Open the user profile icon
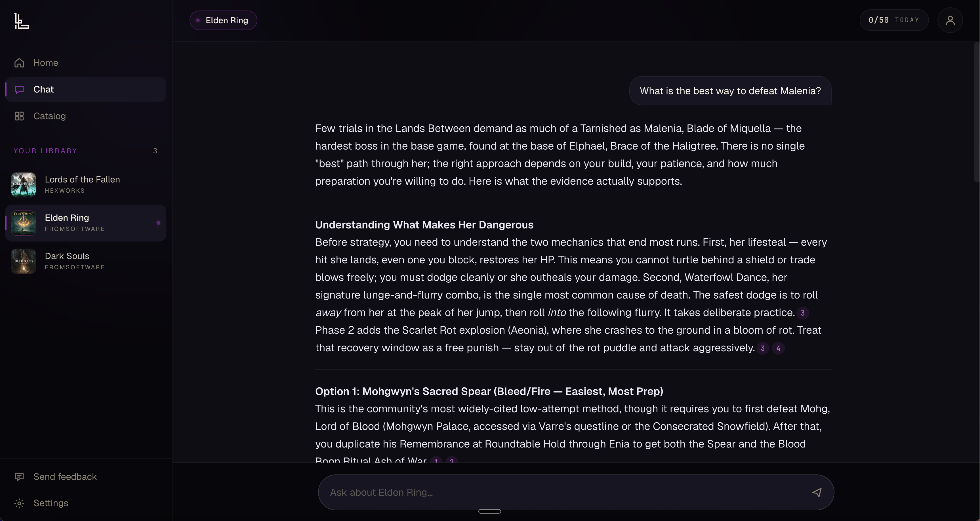Image resolution: width=980 pixels, height=521 pixels. pyautogui.click(x=950, y=20)
